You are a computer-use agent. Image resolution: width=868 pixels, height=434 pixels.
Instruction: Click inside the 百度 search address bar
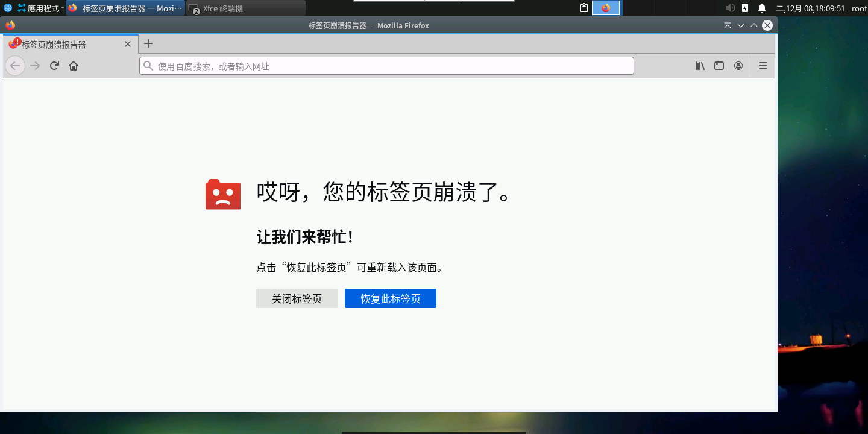pyautogui.click(x=386, y=66)
